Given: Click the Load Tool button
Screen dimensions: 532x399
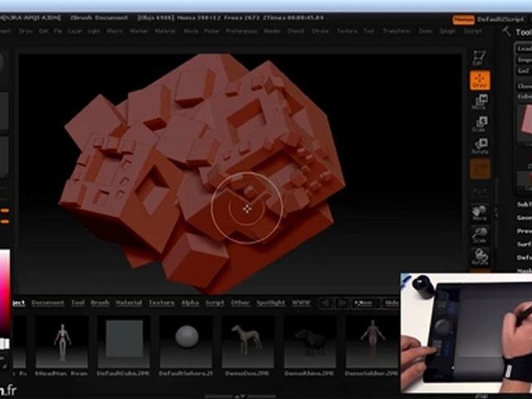Looking at the screenshot, I should [524, 49].
